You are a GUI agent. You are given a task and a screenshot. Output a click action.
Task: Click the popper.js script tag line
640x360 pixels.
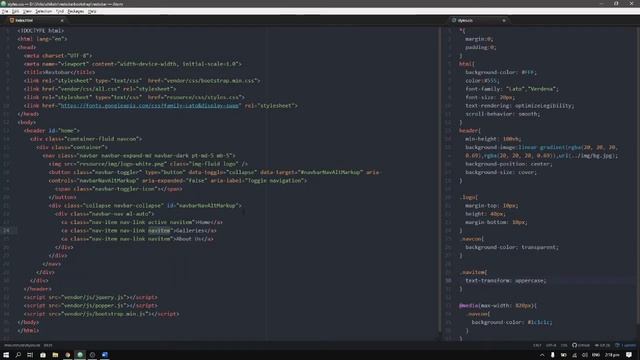(x=91, y=305)
